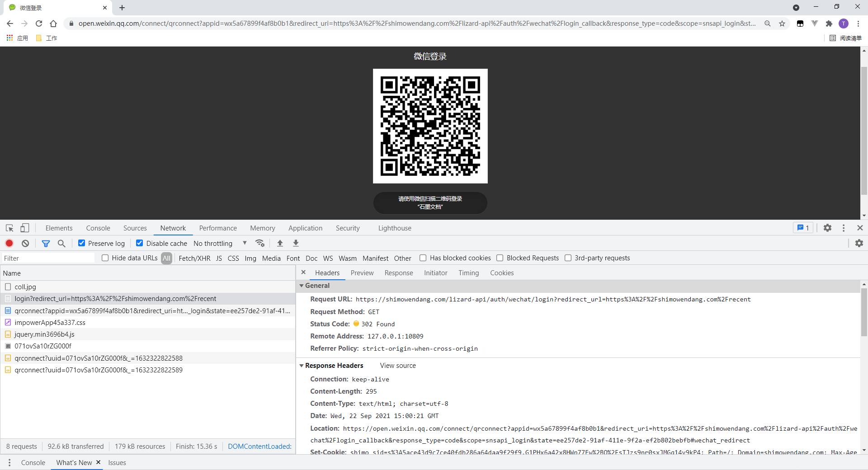This screenshot has height=470, width=868.
Task: Select the coll.jpg request
Action: [148, 287]
